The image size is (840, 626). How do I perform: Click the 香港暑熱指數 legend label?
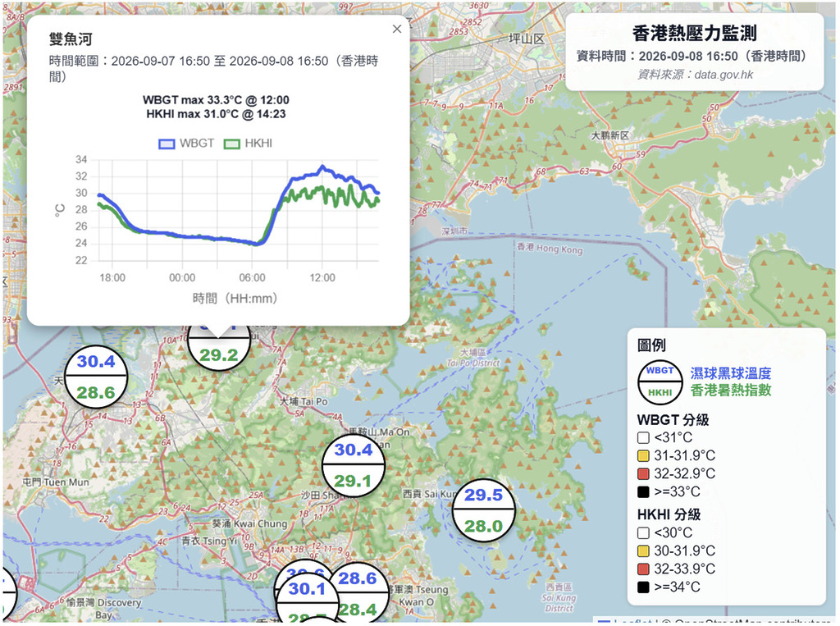(x=730, y=391)
